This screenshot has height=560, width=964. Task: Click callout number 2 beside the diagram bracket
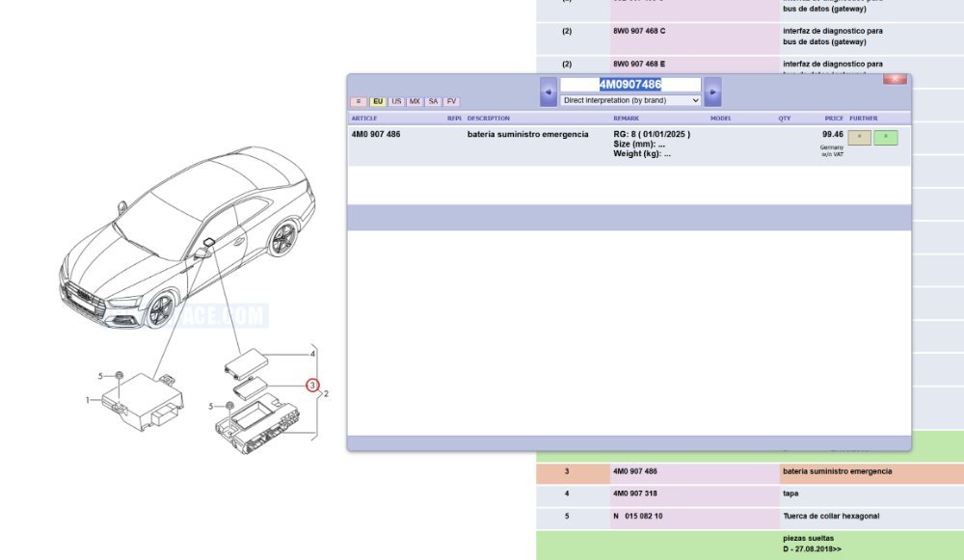(326, 393)
